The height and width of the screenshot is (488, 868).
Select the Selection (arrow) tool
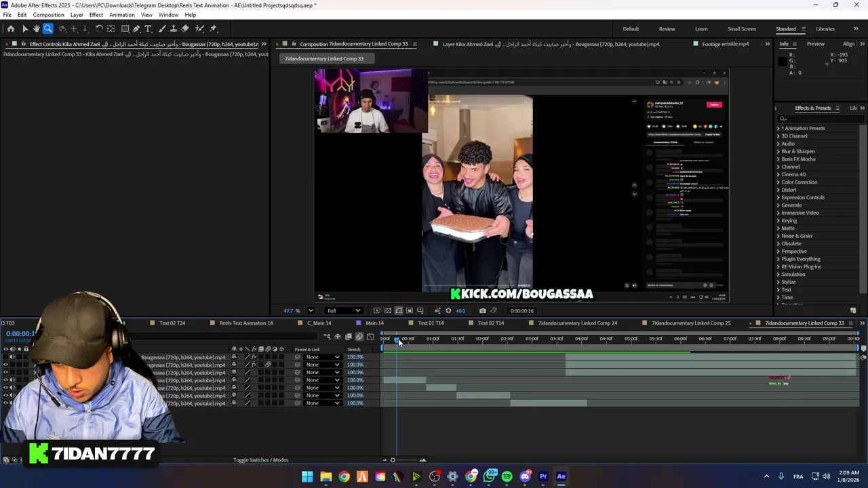(24, 28)
